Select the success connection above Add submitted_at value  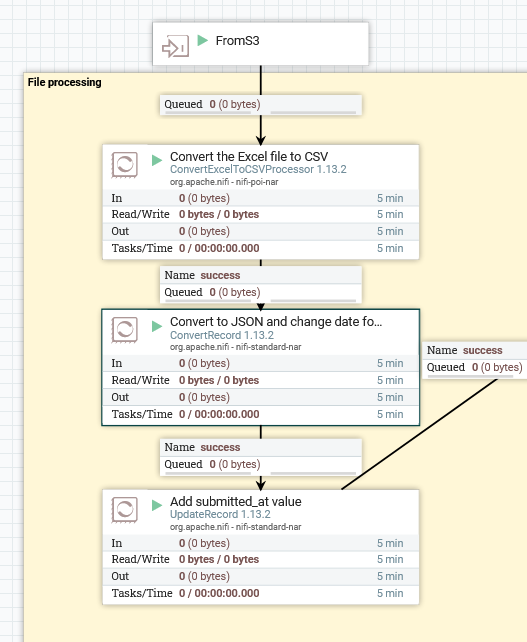(x=261, y=457)
